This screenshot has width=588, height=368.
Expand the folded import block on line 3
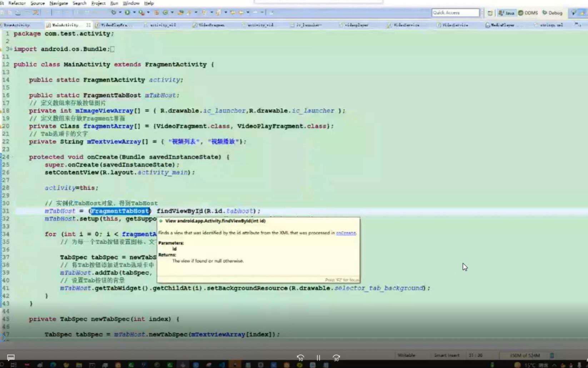(x=11, y=49)
